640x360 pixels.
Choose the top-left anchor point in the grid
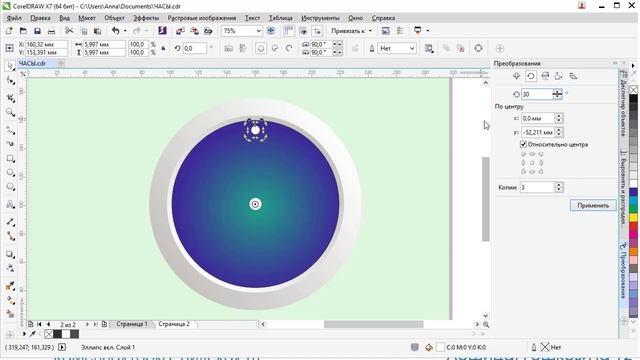[524, 154]
